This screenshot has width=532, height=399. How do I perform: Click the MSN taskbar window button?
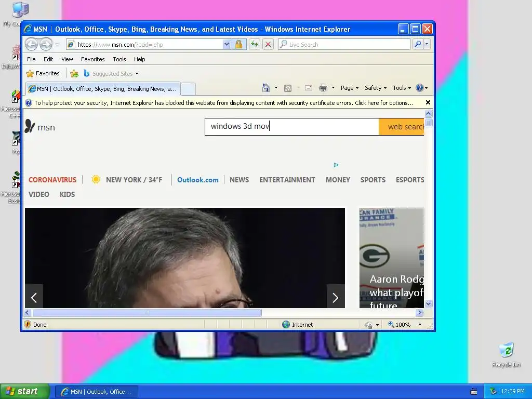tap(96, 392)
